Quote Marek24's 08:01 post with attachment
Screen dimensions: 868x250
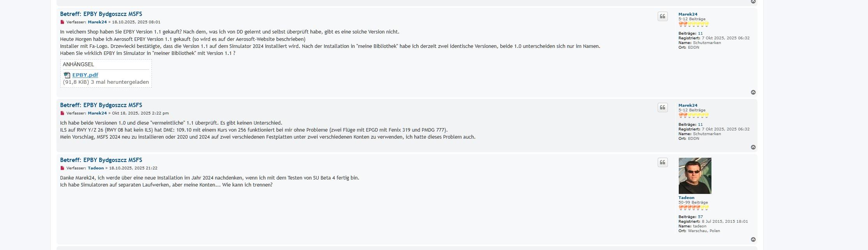[x=662, y=16]
